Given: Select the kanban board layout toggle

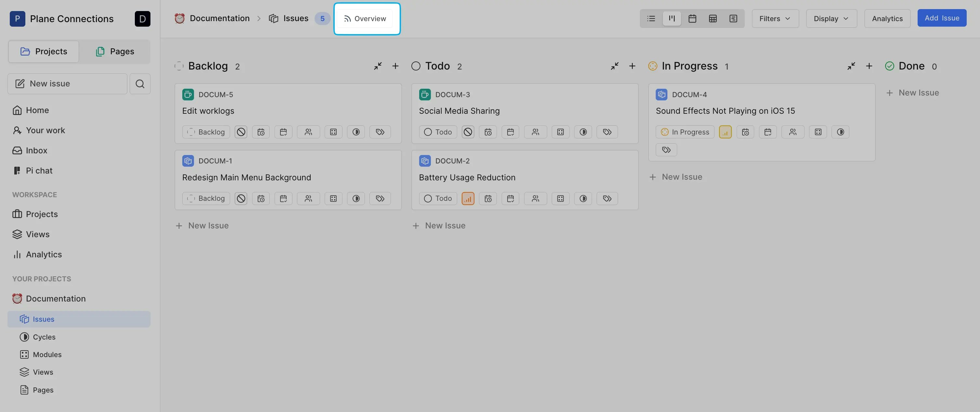Looking at the screenshot, I should tap(671, 19).
